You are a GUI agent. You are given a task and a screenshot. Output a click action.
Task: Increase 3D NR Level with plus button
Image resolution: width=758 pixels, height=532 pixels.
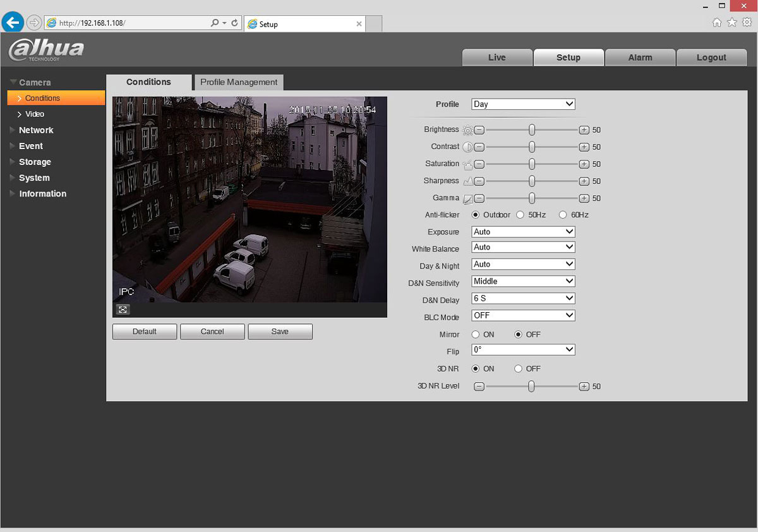pyautogui.click(x=584, y=386)
